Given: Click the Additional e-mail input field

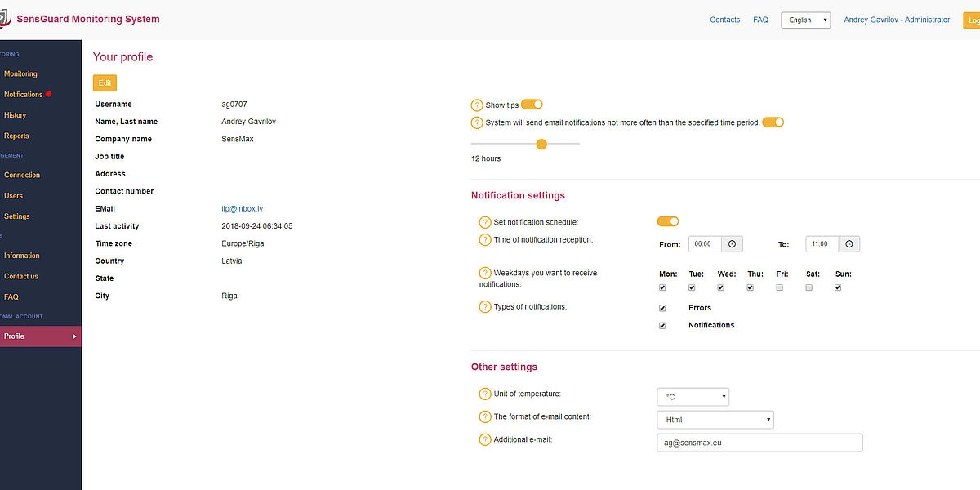Looking at the screenshot, I should pos(759,443).
